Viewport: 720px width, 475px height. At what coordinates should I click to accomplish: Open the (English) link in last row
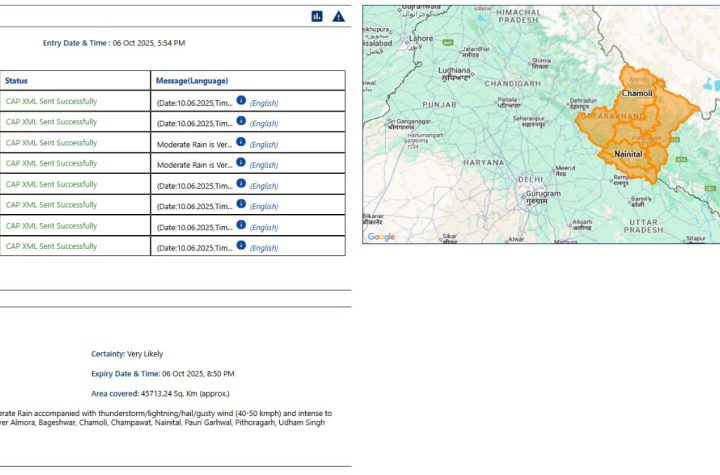(264, 248)
